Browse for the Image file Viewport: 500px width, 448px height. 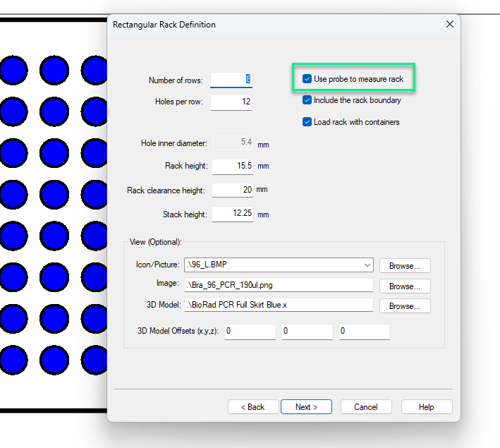tap(404, 286)
